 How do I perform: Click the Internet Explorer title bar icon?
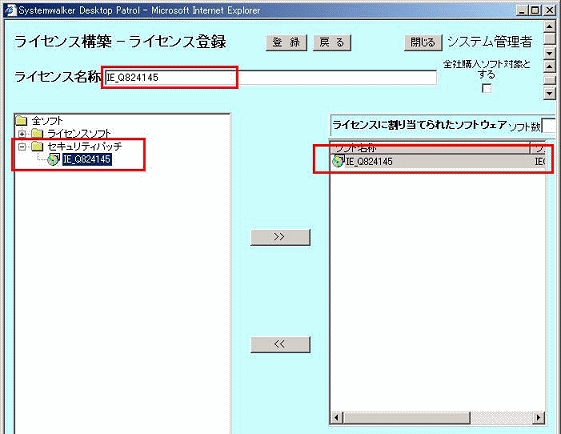[11, 10]
